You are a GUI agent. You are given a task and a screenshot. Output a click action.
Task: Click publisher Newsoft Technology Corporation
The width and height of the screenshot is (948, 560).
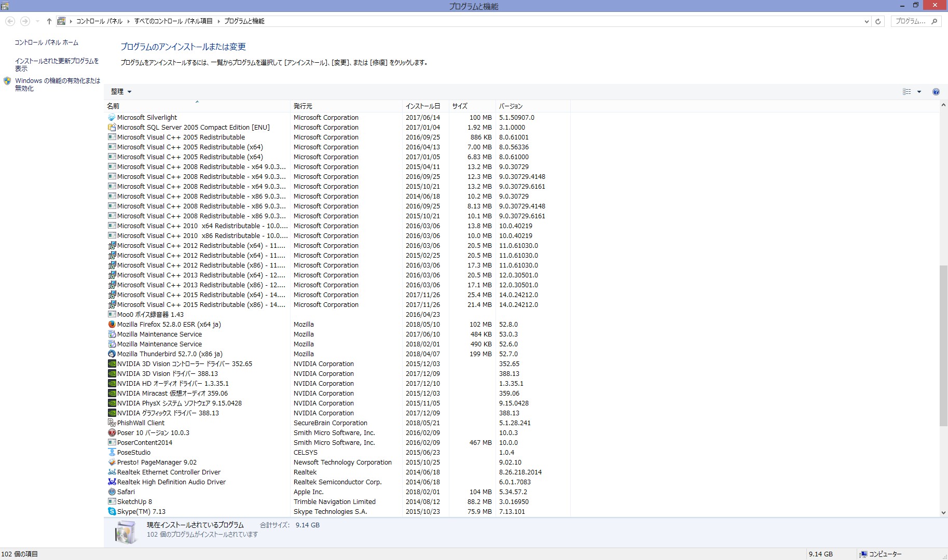pyautogui.click(x=342, y=463)
